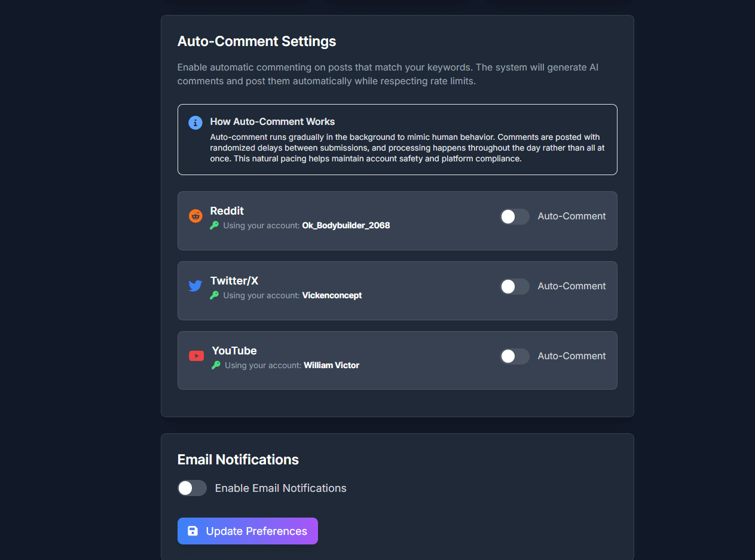Click the green key icon under Twitter/X
This screenshot has width=755, height=560.
coord(215,295)
